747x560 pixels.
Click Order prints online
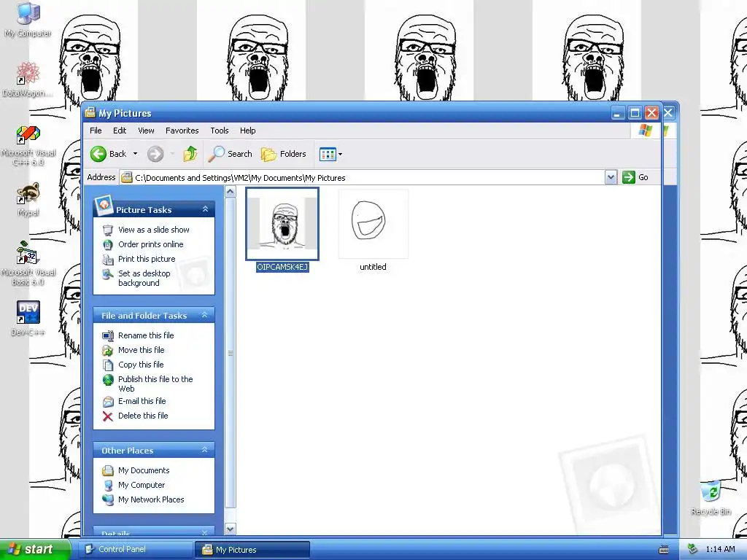point(150,244)
